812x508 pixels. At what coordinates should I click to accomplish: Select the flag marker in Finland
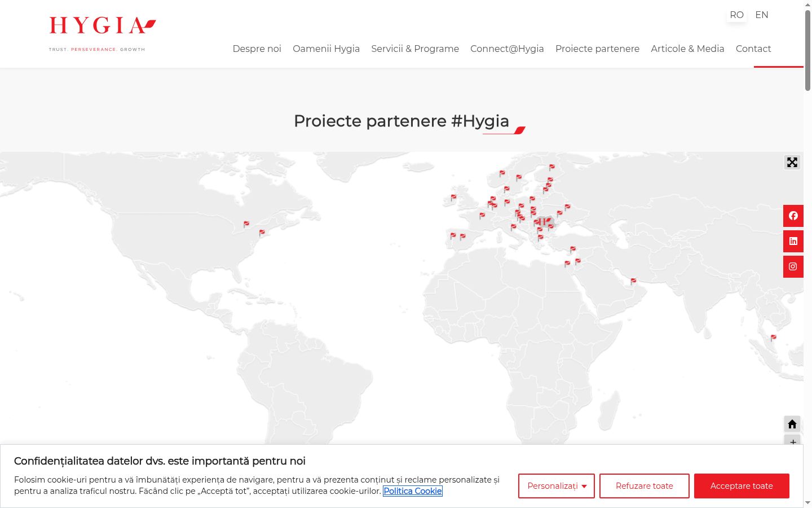pos(551,167)
